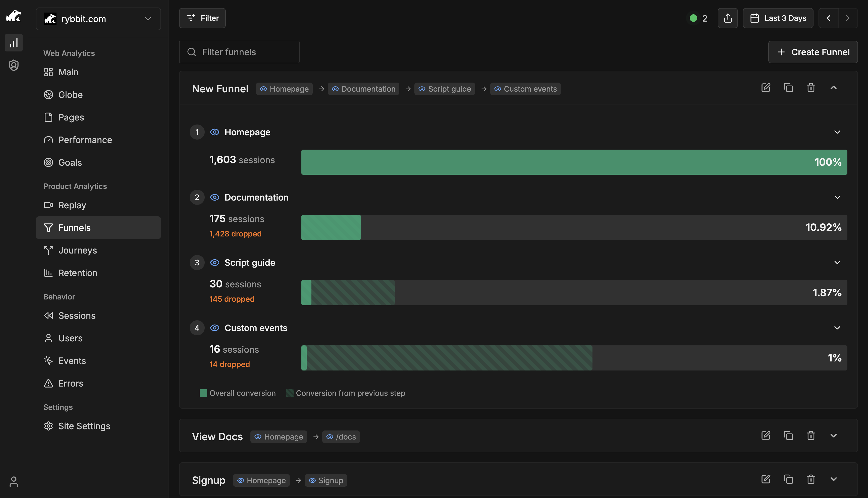Open the rybbit.com site selector dropdown
The width and height of the screenshot is (868, 498).
[98, 19]
